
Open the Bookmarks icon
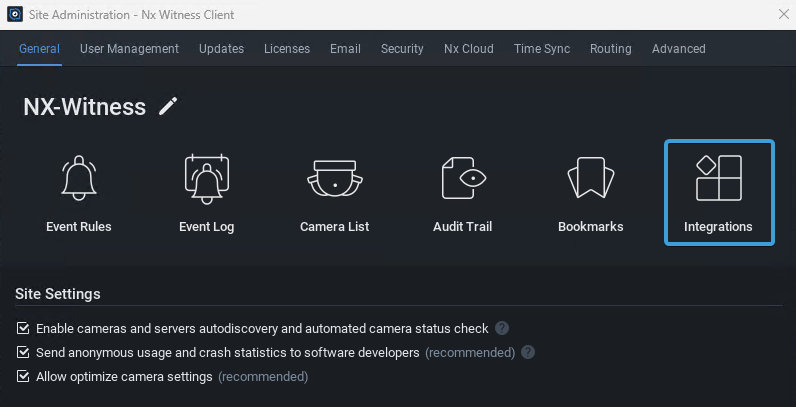pos(590,179)
